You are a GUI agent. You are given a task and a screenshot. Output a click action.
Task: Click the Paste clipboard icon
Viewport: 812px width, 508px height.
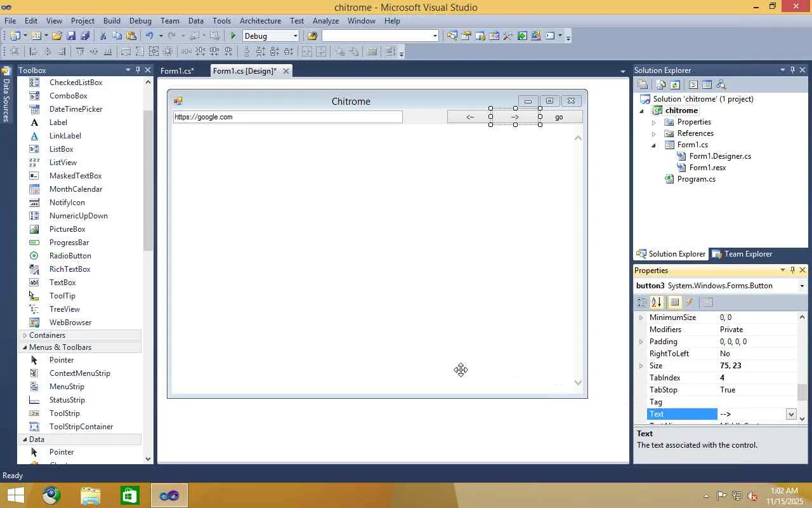(x=131, y=36)
